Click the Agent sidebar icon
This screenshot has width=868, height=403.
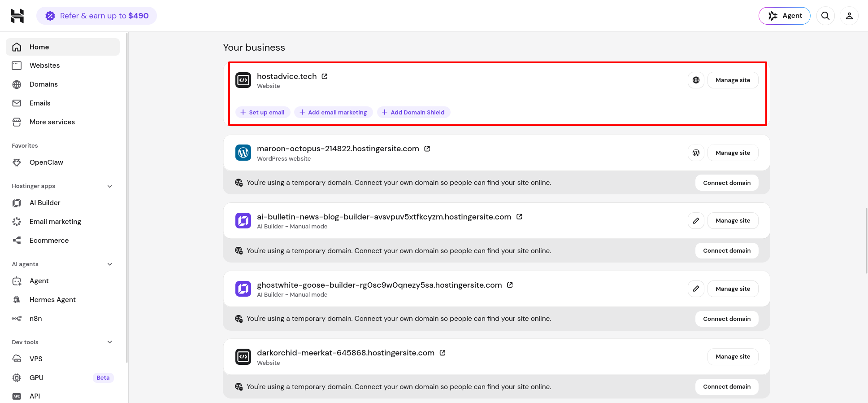[x=17, y=281]
